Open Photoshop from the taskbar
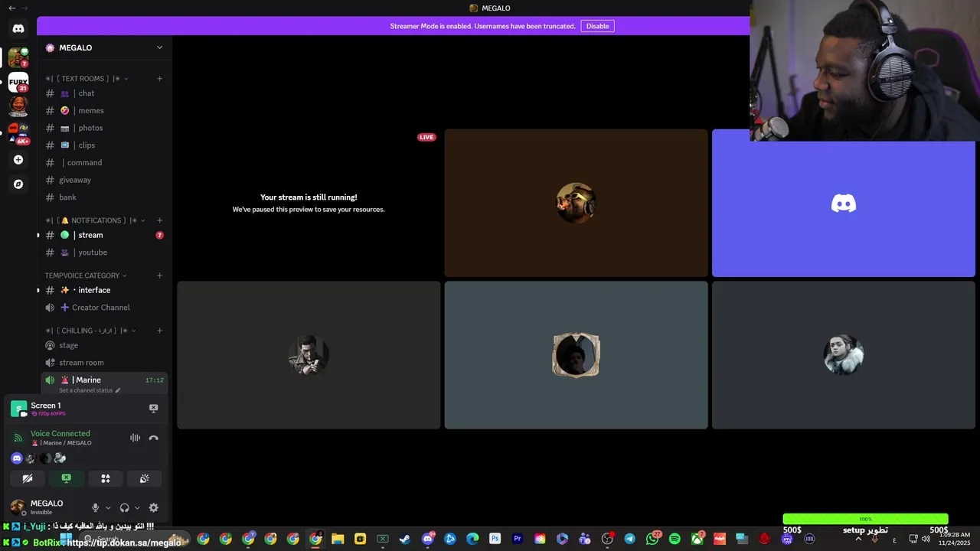980x551 pixels. tap(495, 539)
